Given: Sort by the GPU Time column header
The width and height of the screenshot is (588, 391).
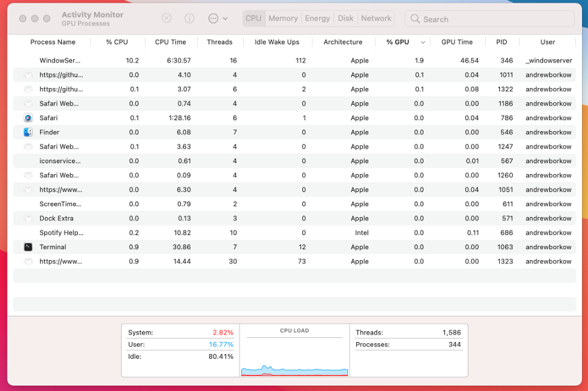Looking at the screenshot, I should click(x=457, y=42).
